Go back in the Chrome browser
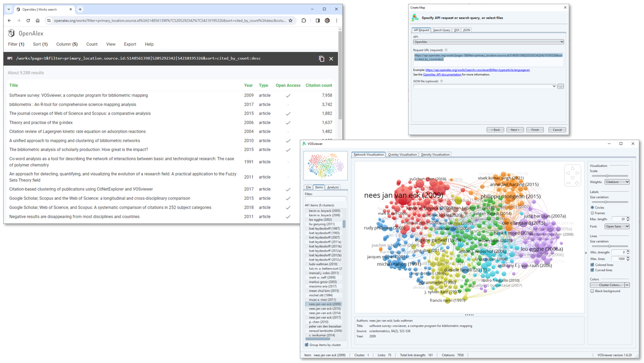Viewport: 644px width, 363px height. pos(9,21)
